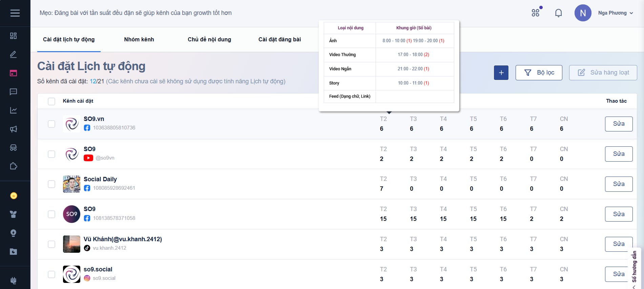Click the megaphone icon in sidebar
The image size is (644, 289).
click(14, 129)
